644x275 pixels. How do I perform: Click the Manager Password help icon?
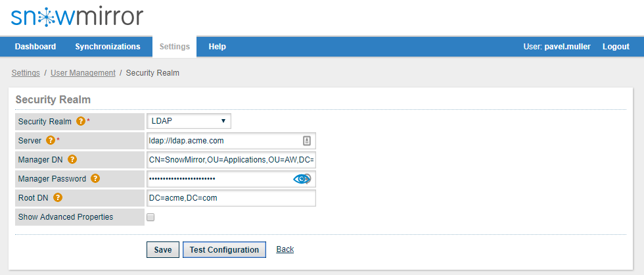(x=95, y=178)
